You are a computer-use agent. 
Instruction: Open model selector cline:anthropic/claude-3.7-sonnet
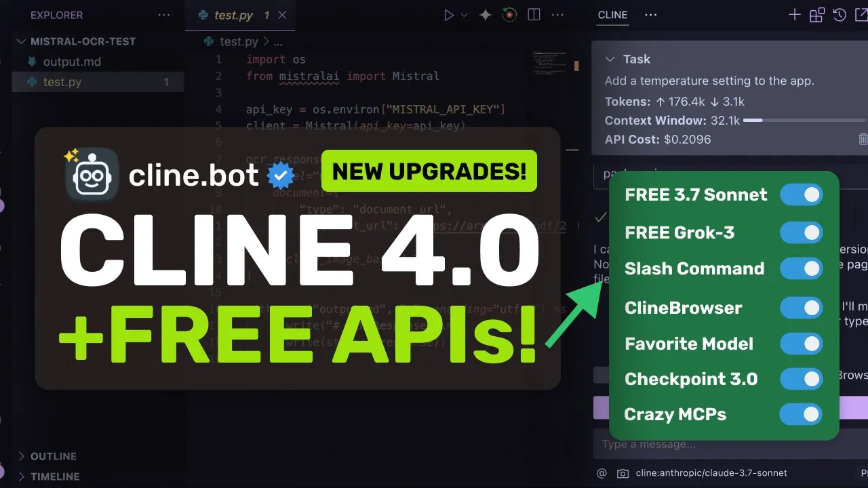(711, 473)
